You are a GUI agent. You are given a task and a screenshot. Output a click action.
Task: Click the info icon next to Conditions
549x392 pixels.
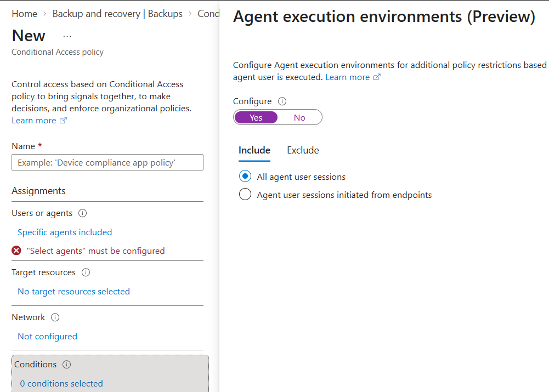pos(66,365)
